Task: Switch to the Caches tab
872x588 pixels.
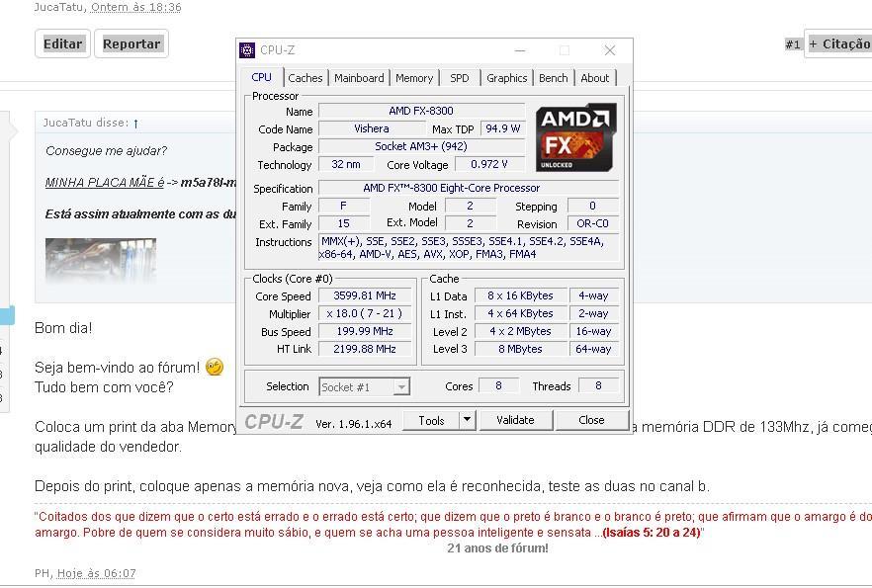Action: tap(305, 78)
